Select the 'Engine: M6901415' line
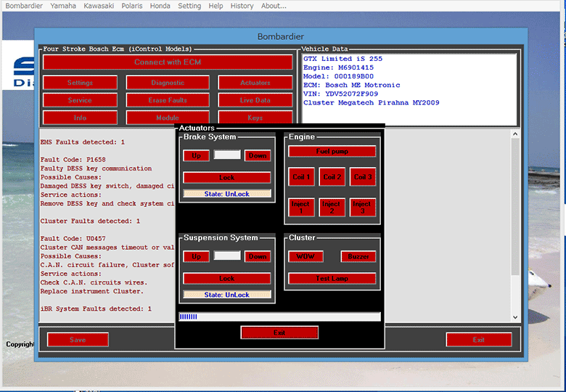Image resolution: width=566 pixels, height=392 pixels. tap(338, 68)
